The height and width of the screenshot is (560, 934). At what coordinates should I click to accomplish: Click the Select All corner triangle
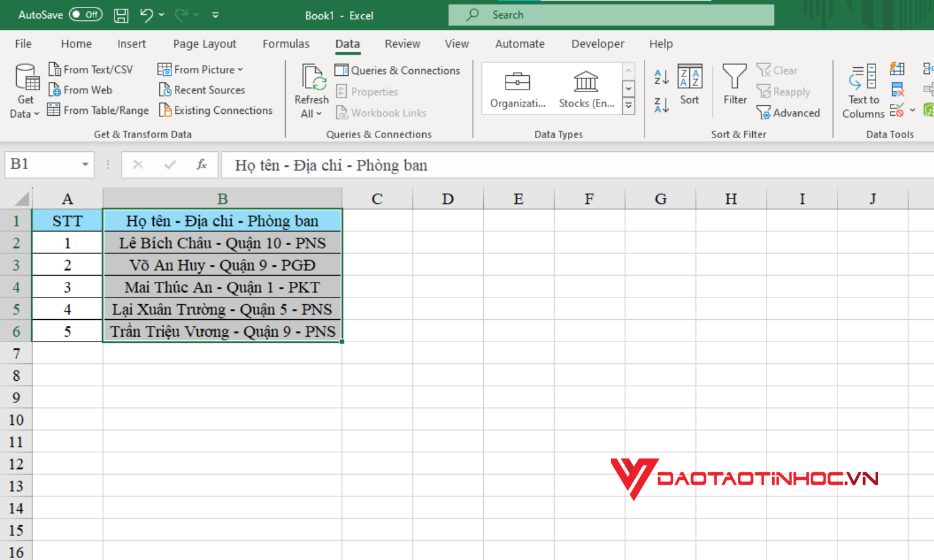tap(22, 198)
